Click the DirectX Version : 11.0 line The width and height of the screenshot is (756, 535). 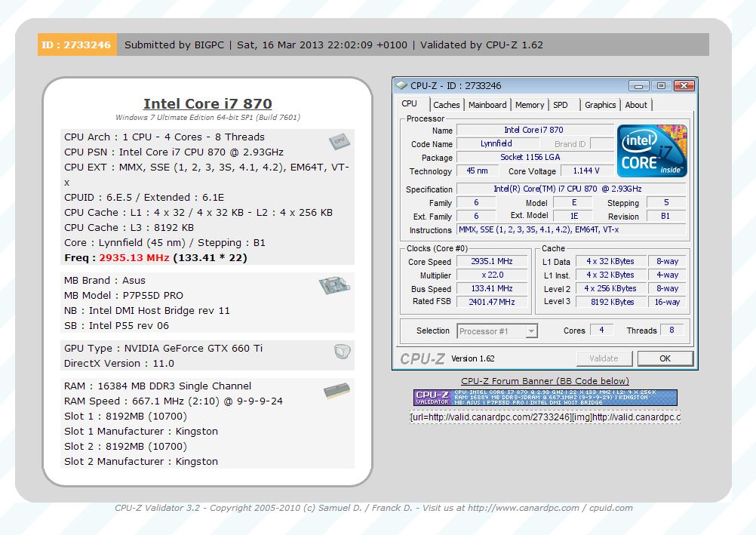point(119,363)
